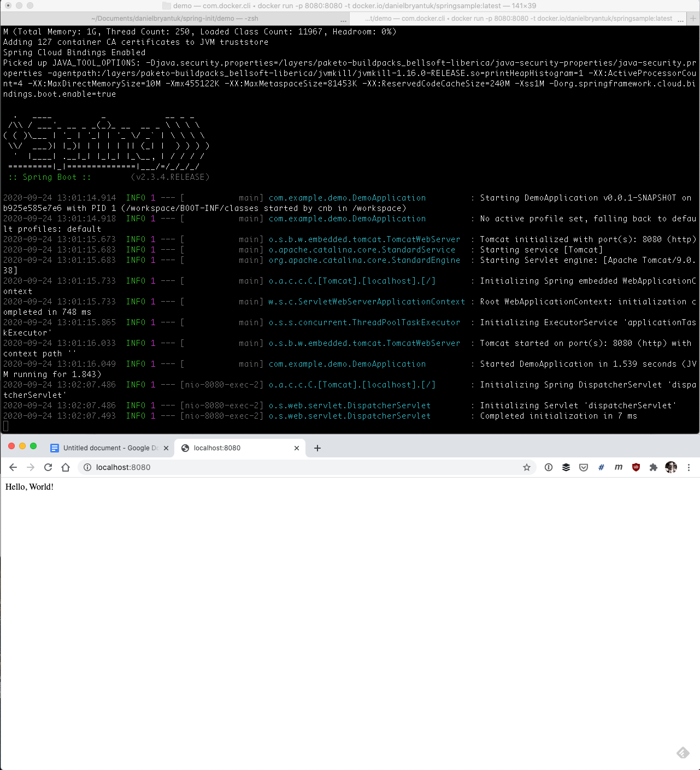The width and height of the screenshot is (700, 770).
Task: Click 'Tomcat initialized with port(s): 8080 (http)' message
Action: click(x=588, y=239)
